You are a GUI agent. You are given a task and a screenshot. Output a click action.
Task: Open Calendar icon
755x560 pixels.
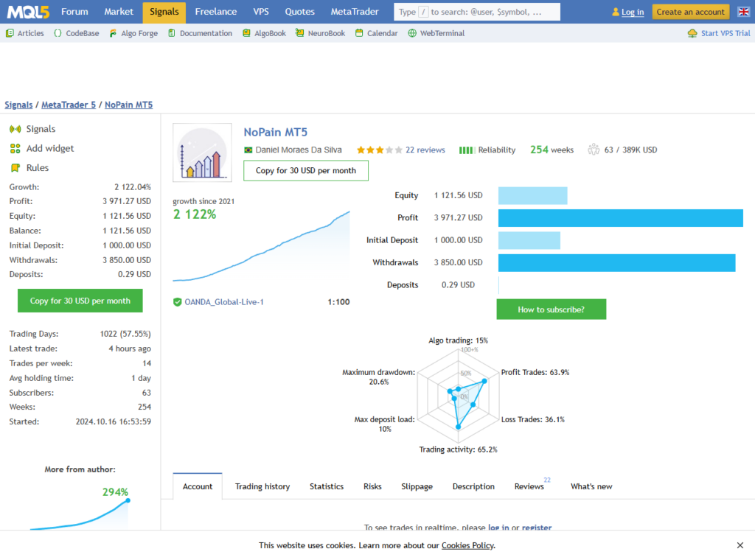click(x=359, y=33)
